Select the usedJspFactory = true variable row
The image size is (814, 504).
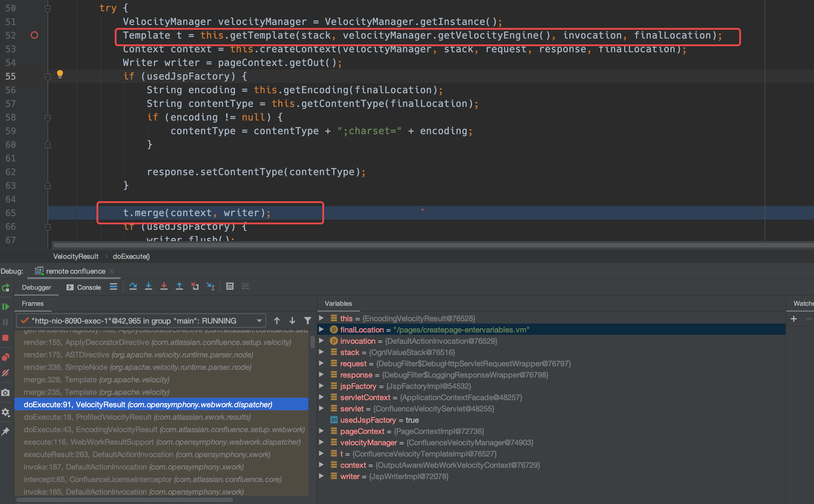[x=551, y=420]
